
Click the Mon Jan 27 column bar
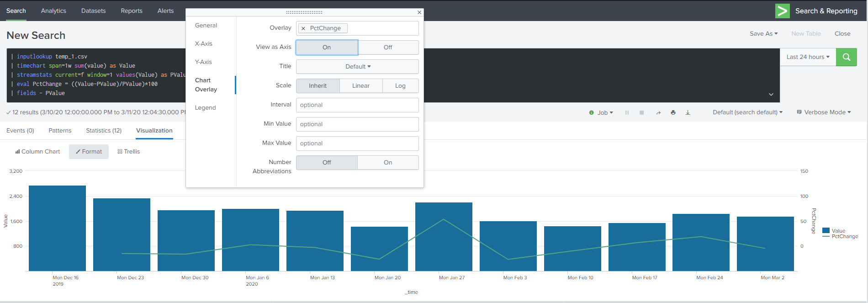(x=444, y=237)
